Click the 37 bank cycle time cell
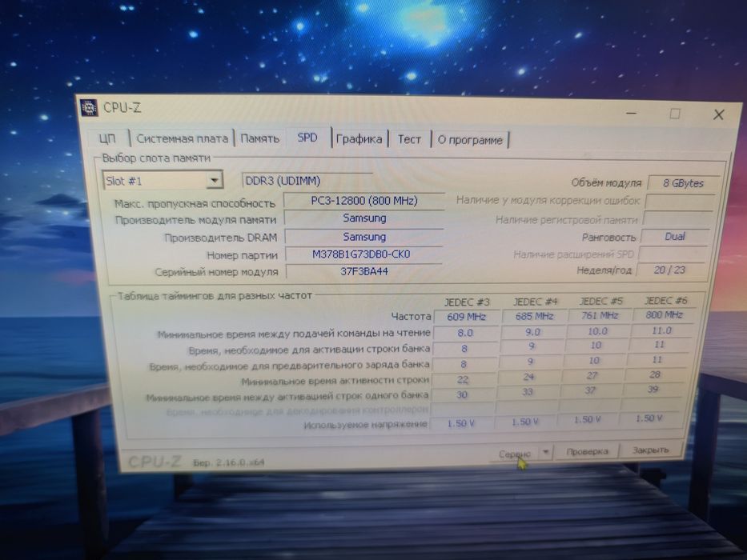The width and height of the screenshot is (747, 560). (x=590, y=390)
